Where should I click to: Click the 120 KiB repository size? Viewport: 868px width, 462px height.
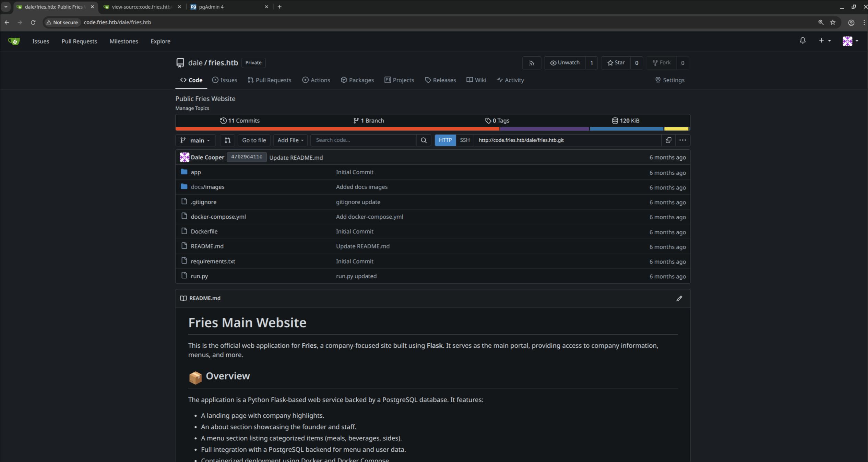(x=626, y=120)
